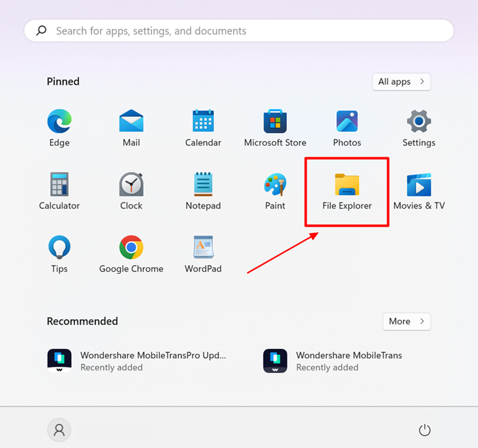Open the Calendar app

203,128
